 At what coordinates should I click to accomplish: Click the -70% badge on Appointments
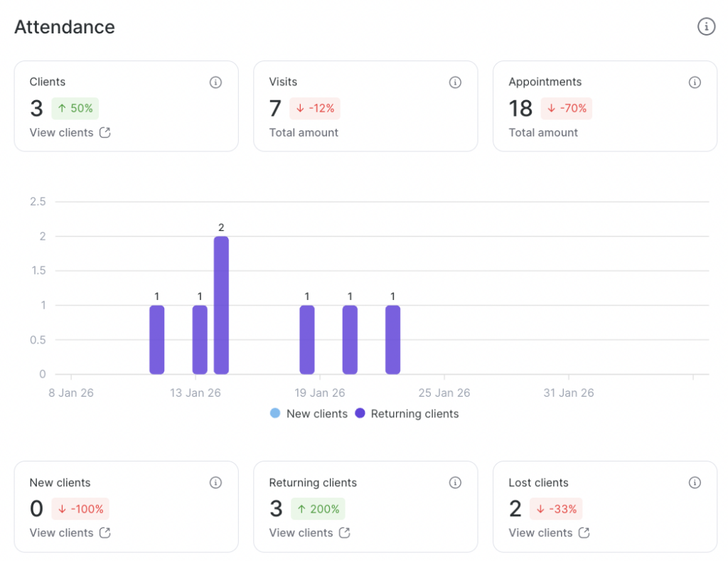pyautogui.click(x=567, y=109)
